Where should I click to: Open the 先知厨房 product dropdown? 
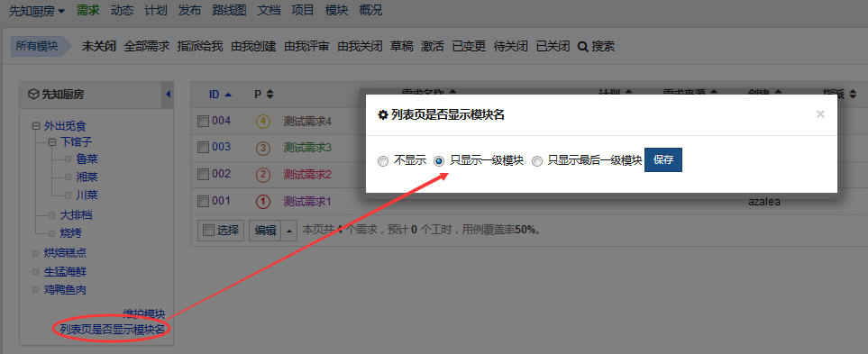point(37,11)
